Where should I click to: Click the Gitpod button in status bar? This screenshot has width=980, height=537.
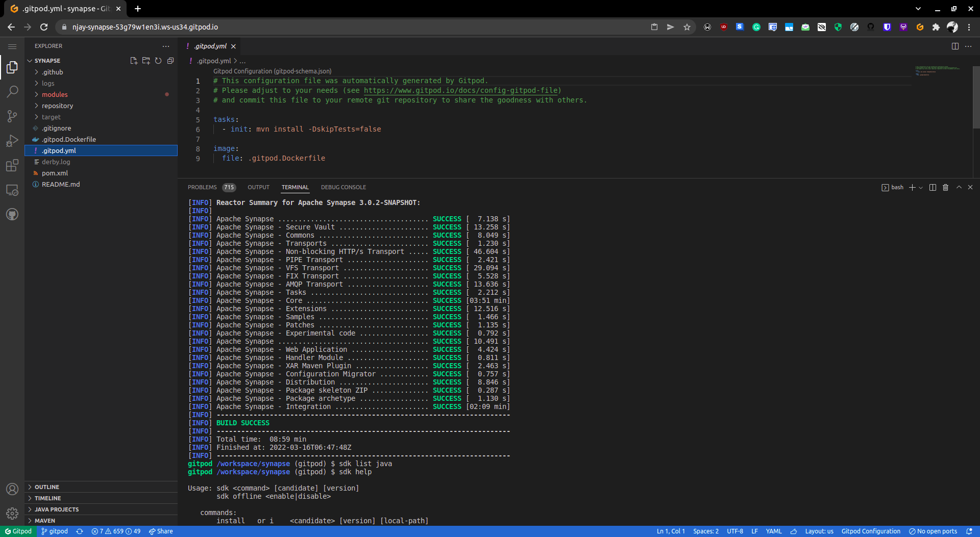pos(18,531)
